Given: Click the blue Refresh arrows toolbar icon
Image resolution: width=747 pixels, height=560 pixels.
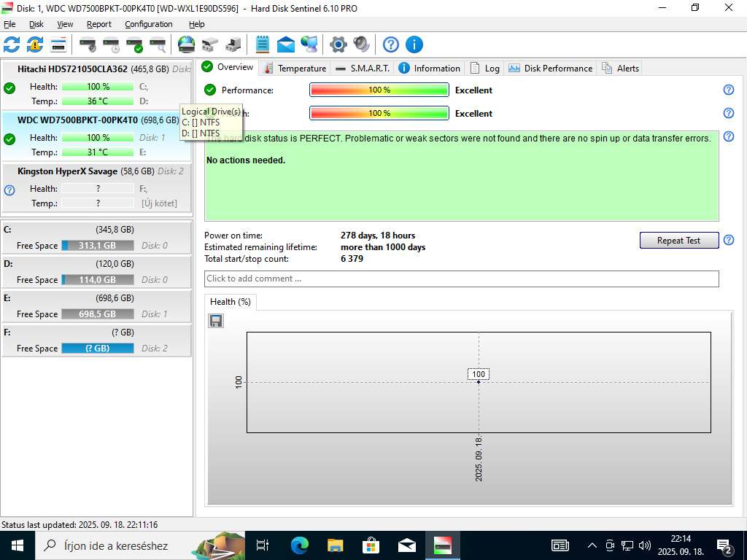Looking at the screenshot, I should click(x=12, y=44).
